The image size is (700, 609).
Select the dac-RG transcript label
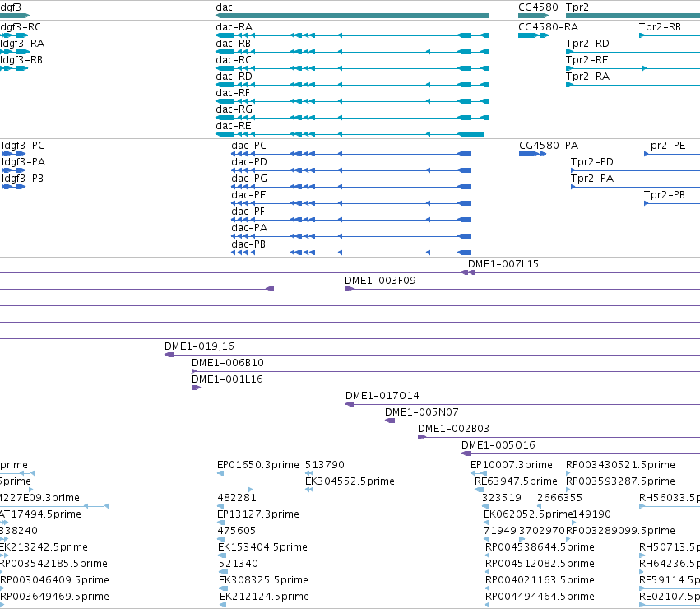[234, 109]
